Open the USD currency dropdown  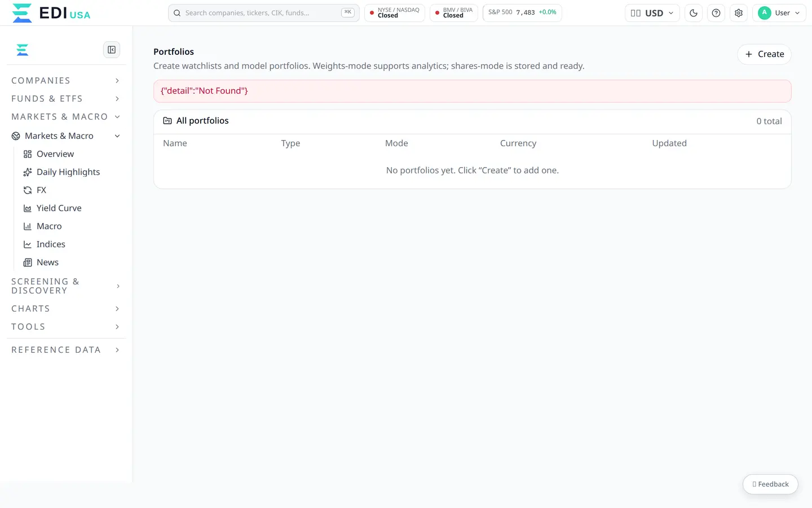(x=652, y=13)
